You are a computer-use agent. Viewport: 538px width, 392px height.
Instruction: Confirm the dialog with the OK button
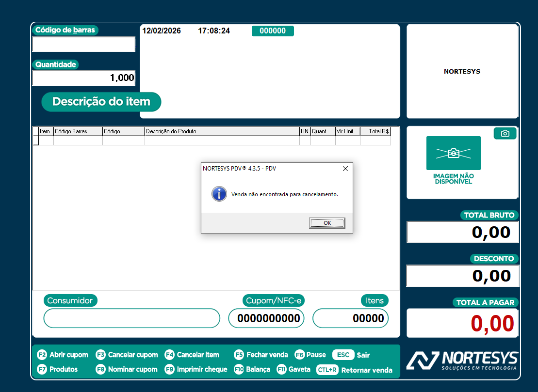(x=327, y=223)
